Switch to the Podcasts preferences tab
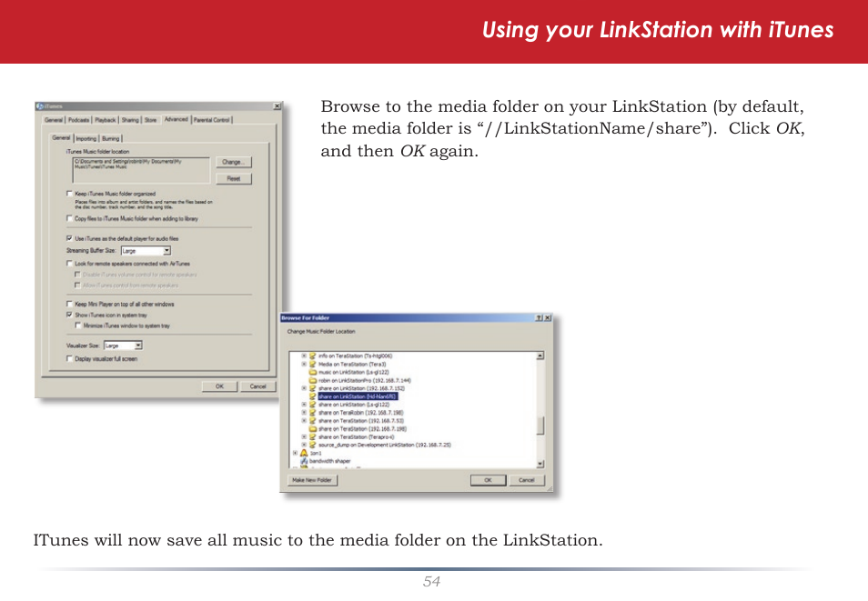This screenshot has width=868, height=601. click(78, 120)
